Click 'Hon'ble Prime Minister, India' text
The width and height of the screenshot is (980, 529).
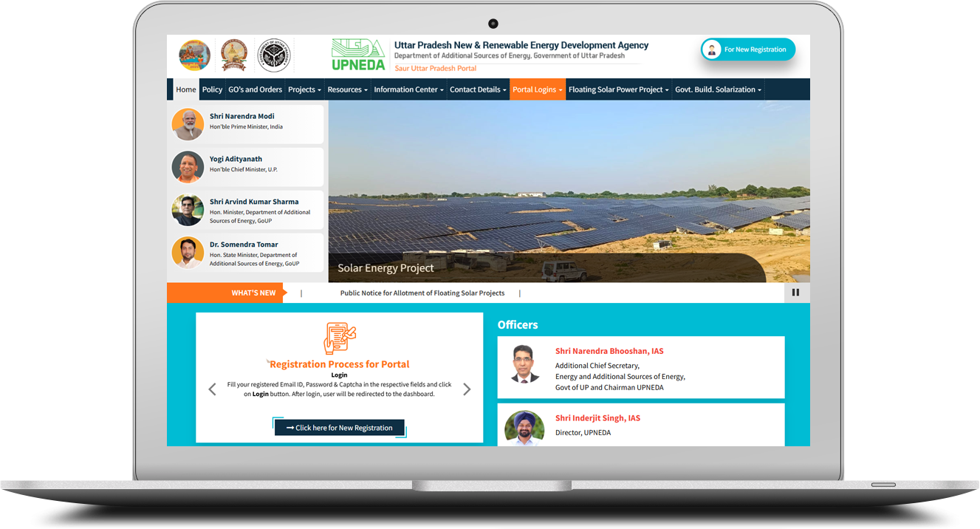(x=246, y=127)
